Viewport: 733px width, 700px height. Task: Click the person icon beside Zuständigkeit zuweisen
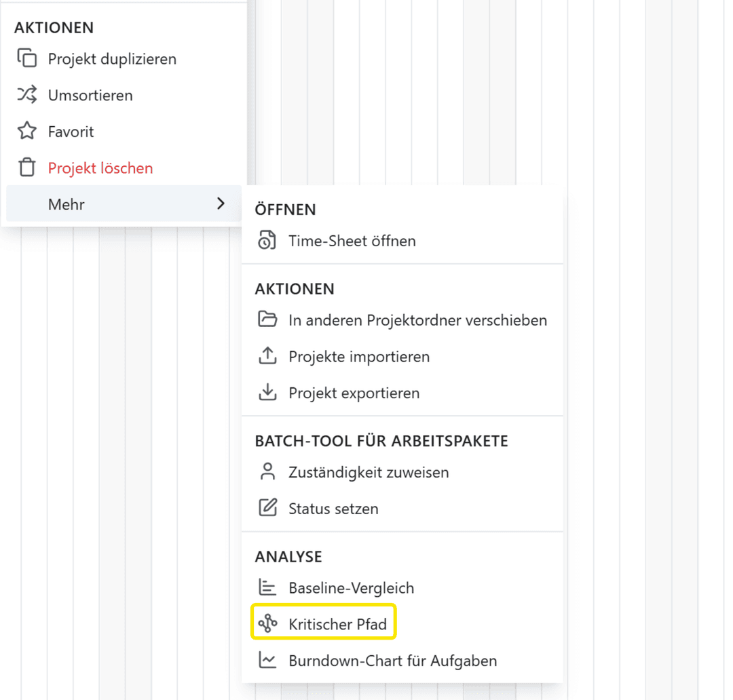pyautogui.click(x=267, y=472)
